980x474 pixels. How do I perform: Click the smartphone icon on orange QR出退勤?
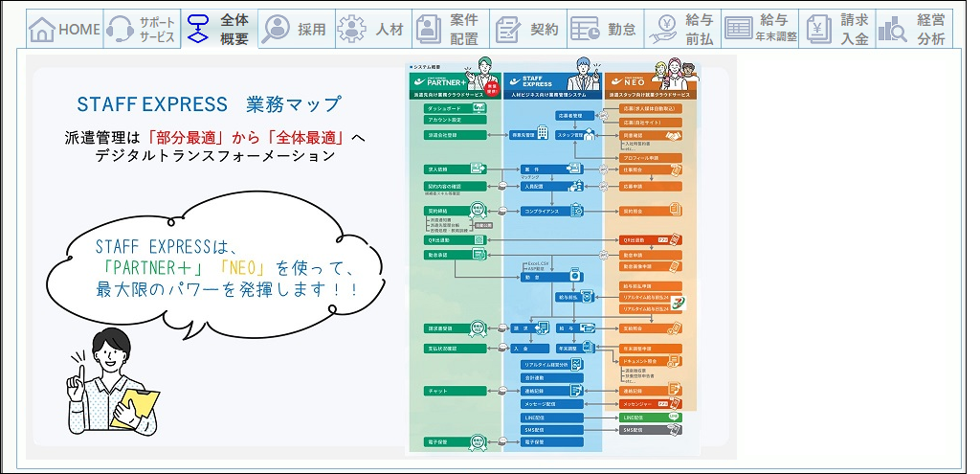coord(675,239)
